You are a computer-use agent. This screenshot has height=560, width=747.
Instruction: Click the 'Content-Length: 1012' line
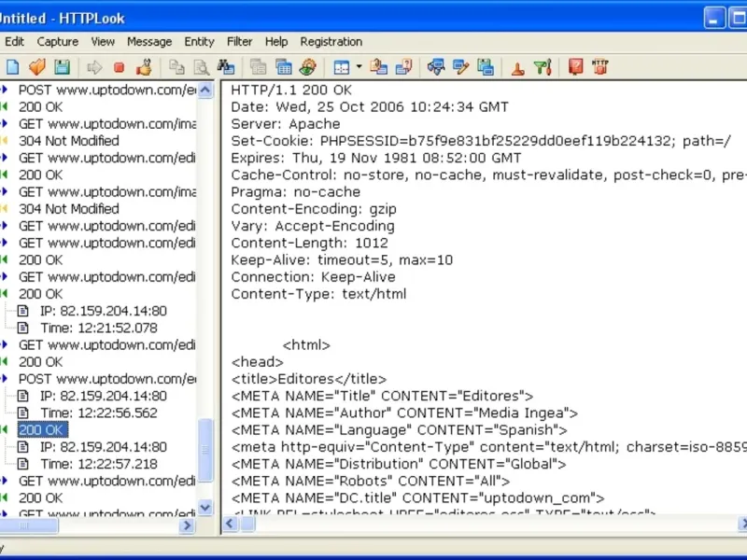tap(310, 243)
